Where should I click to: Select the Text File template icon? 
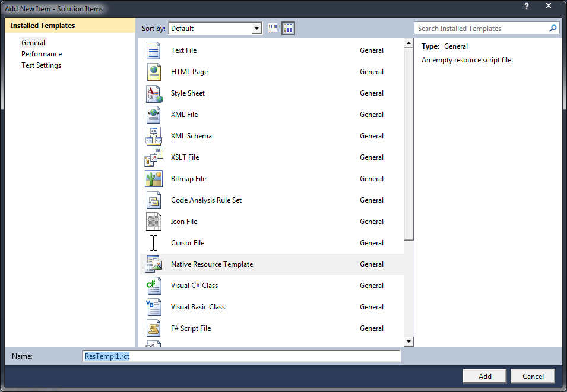[x=154, y=50]
